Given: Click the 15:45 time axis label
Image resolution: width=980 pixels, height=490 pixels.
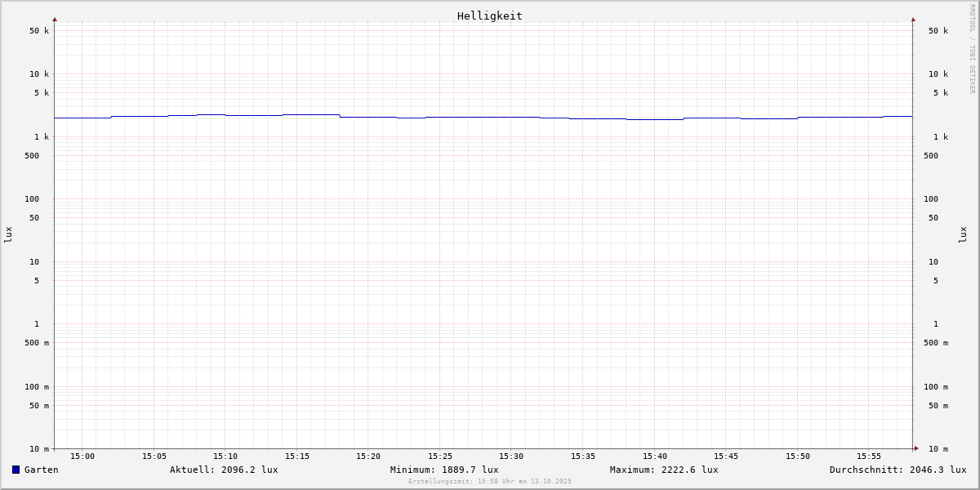Looking at the screenshot, I should 726,457.
